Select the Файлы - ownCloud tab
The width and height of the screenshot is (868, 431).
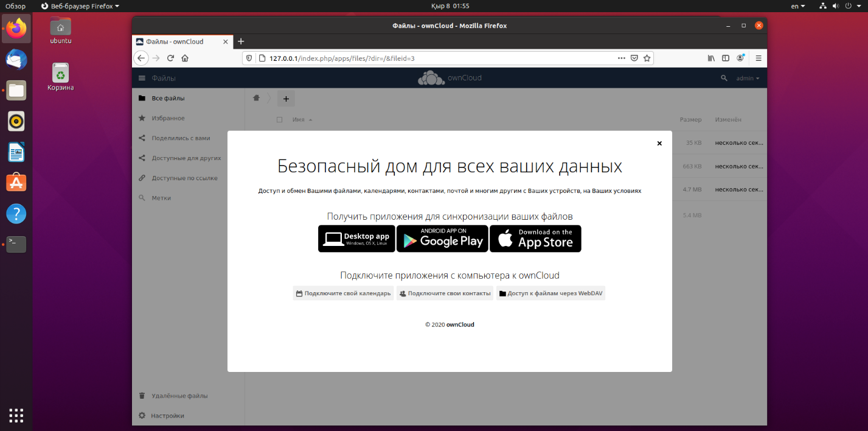pyautogui.click(x=182, y=41)
